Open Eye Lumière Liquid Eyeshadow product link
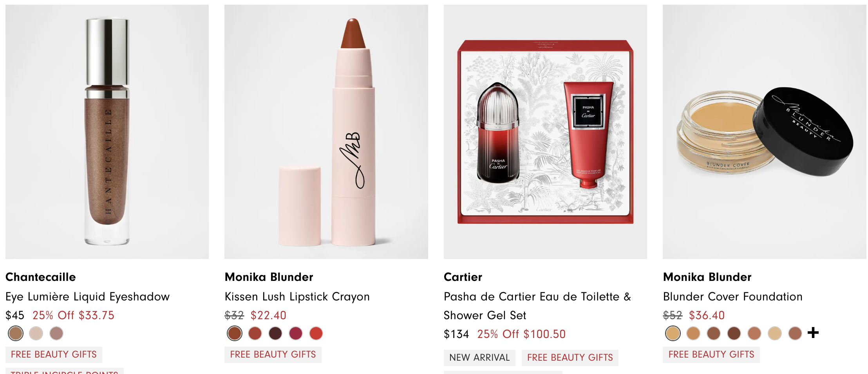The width and height of the screenshot is (868, 374). [x=88, y=297]
